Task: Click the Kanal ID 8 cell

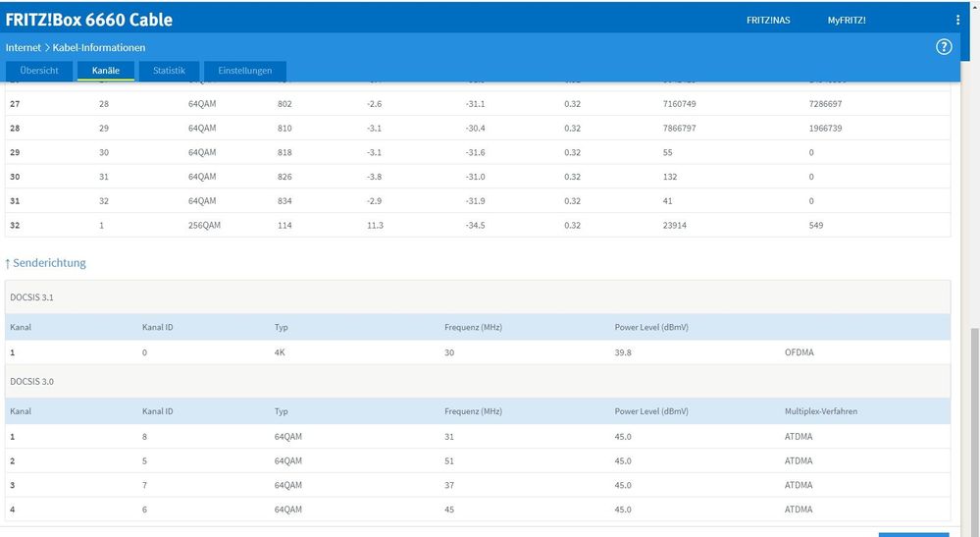Action: click(x=144, y=437)
